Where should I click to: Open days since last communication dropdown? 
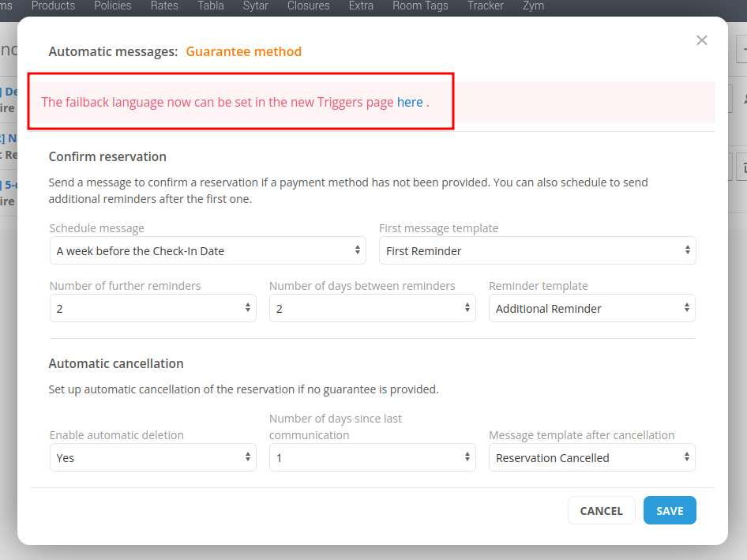tap(372, 458)
